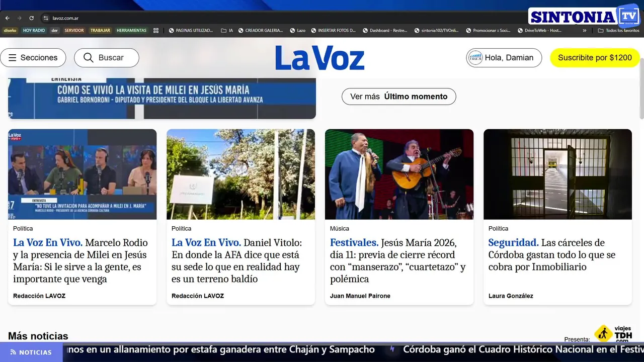
Task: Open the Milei en Jesús María video banner
Action: [x=162, y=99]
